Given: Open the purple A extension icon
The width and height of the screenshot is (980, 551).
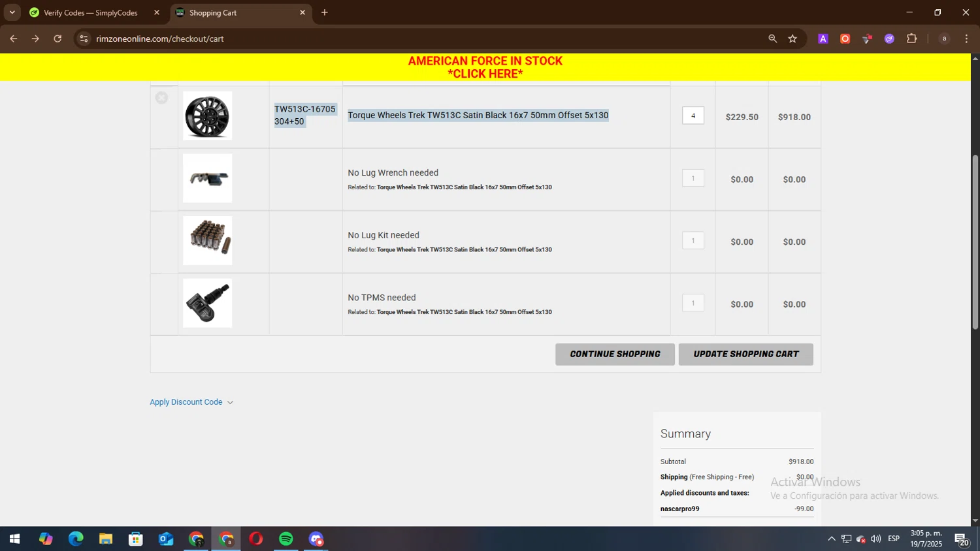Looking at the screenshot, I should click(823, 39).
